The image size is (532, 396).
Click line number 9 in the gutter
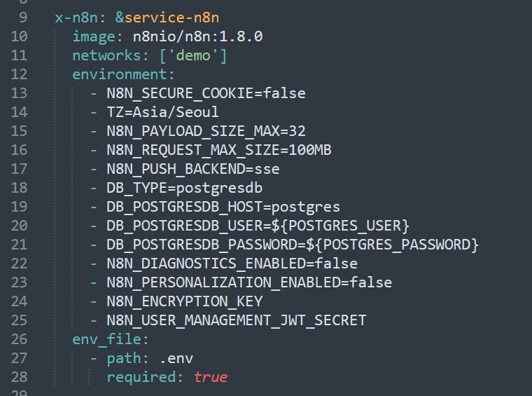click(x=23, y=18)
